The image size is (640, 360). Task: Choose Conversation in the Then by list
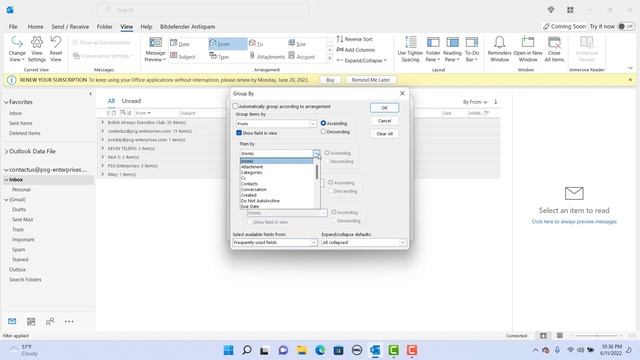click(278, 190)
